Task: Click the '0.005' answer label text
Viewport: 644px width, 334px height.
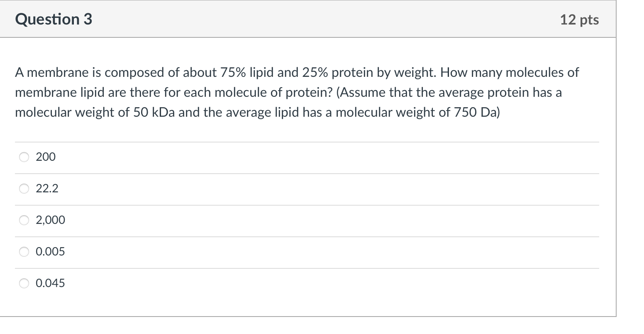Action: pos(51,252)
